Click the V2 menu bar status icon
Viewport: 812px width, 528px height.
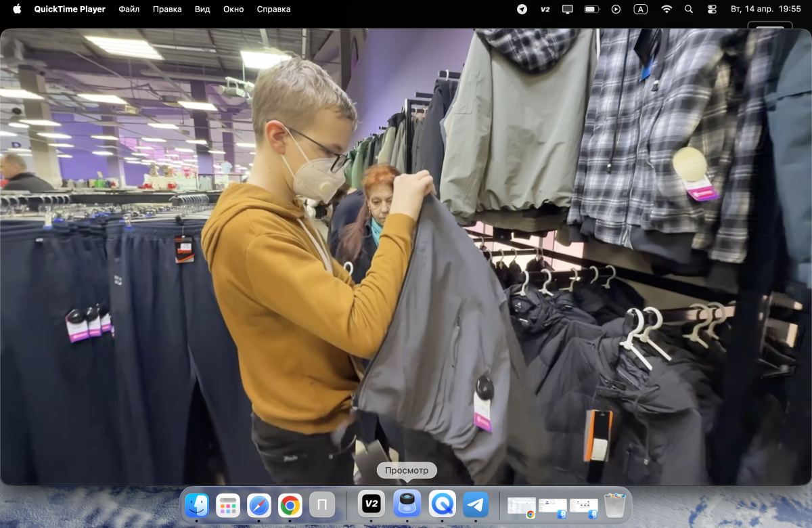(x=545, y=9)
